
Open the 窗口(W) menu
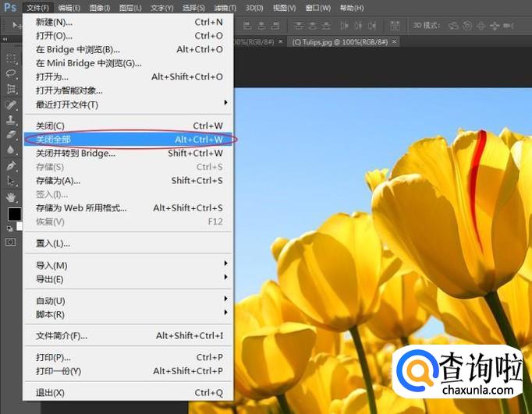tap(318, 8)
